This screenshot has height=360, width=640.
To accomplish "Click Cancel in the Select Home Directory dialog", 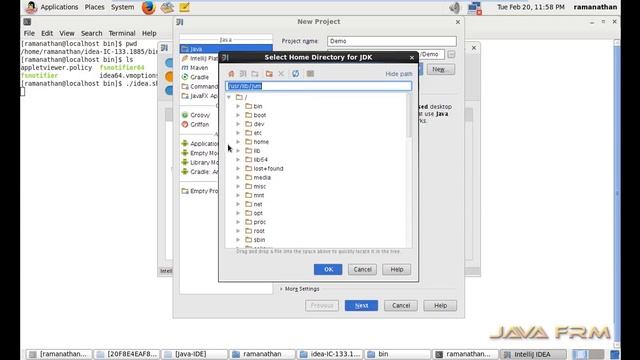I will coord(362,269).
